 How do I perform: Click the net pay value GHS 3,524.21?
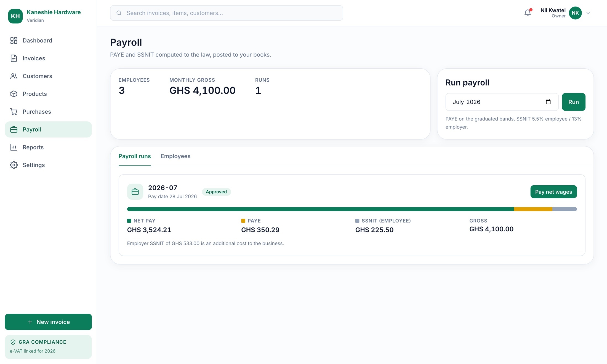(149, 230)
